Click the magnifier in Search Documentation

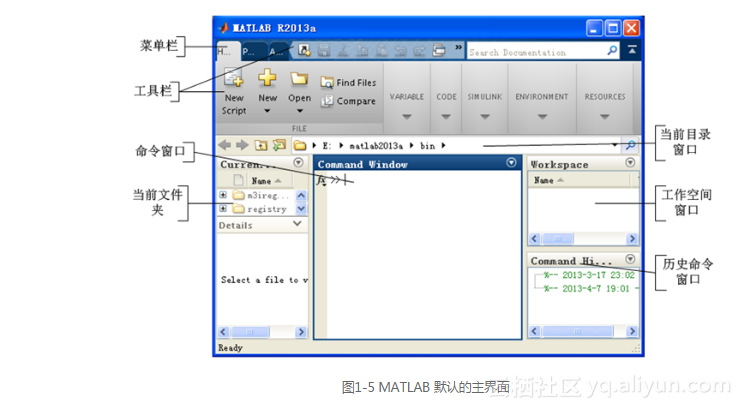[612, 50]
